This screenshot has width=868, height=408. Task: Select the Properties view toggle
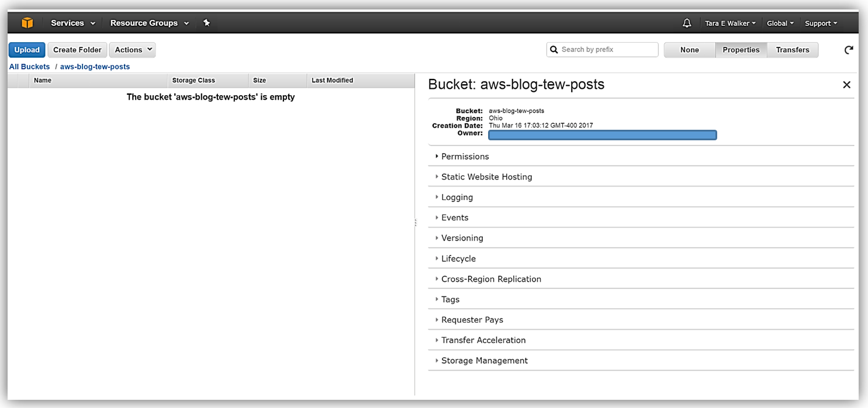pos(741,50)
